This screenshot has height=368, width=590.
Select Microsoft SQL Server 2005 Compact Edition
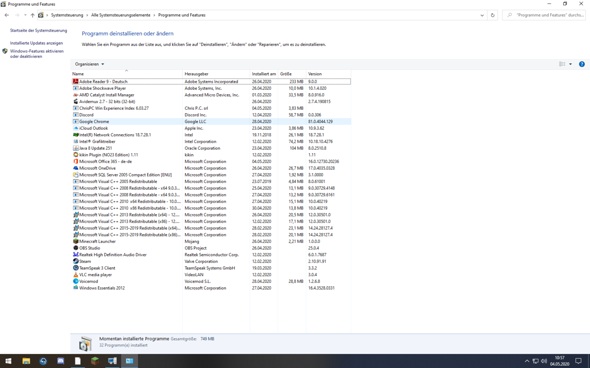[211, 175]
